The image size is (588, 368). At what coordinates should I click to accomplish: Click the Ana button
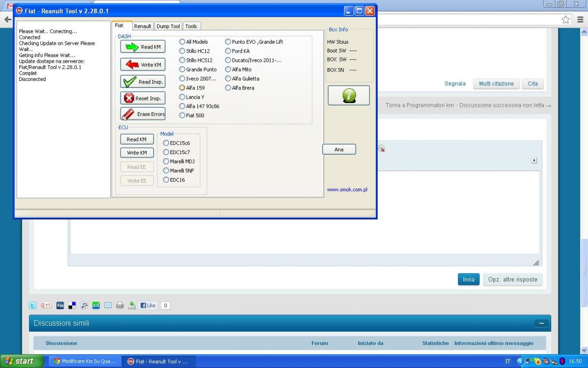[x=339, y=149]
